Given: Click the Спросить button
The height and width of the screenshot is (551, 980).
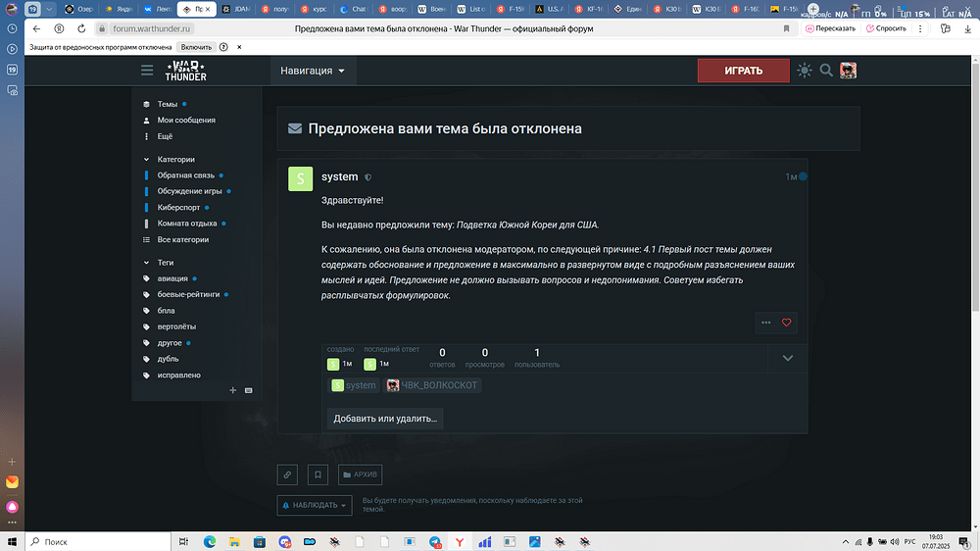Looking at the screenshot, I should pyautogui.click(x=886, y=28).
